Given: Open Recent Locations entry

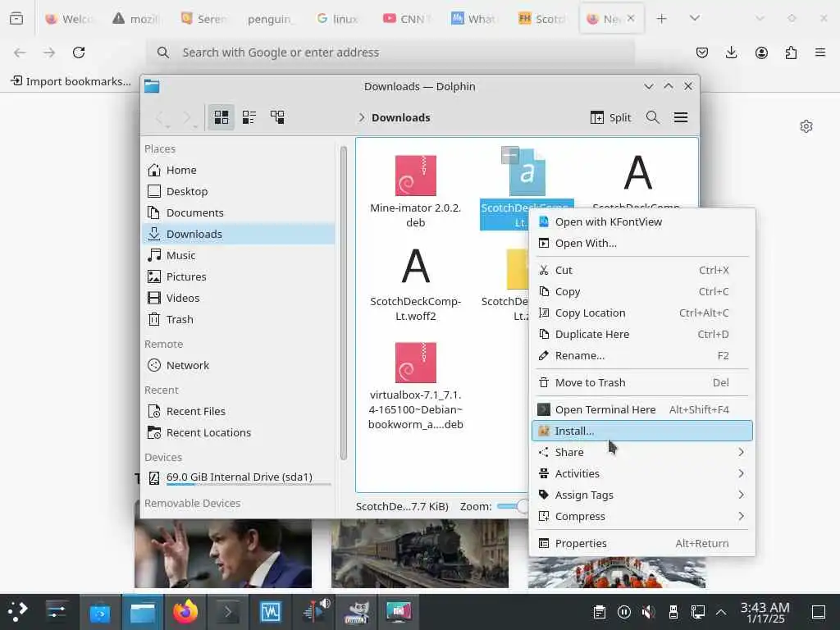Looking at the screenshot, I should (x=239, y=432).
